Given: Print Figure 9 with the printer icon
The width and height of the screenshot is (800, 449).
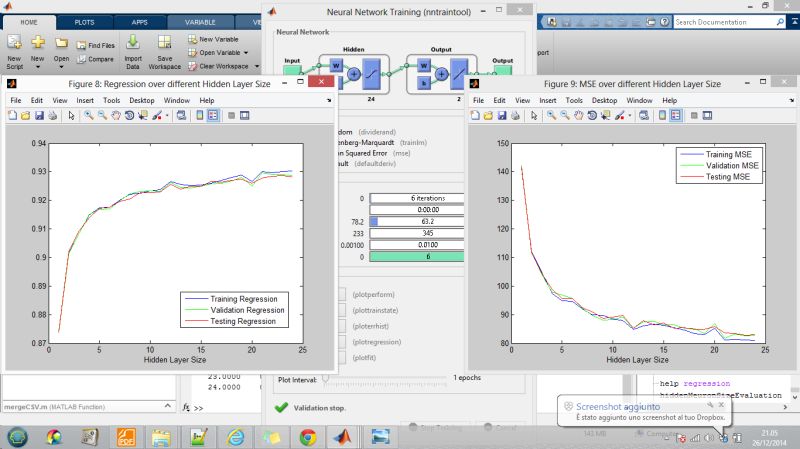Looking at the screenshot, I should 515,116.
